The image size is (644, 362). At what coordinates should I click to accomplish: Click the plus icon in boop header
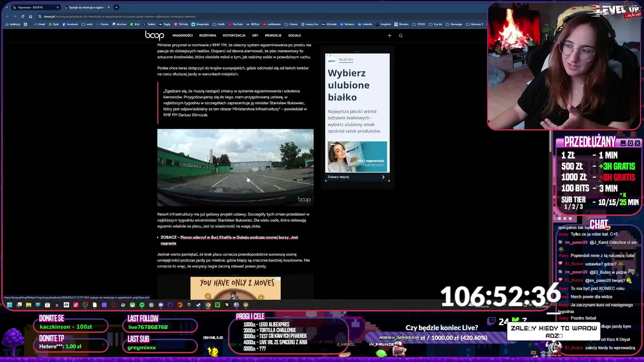tap(389, 36)
